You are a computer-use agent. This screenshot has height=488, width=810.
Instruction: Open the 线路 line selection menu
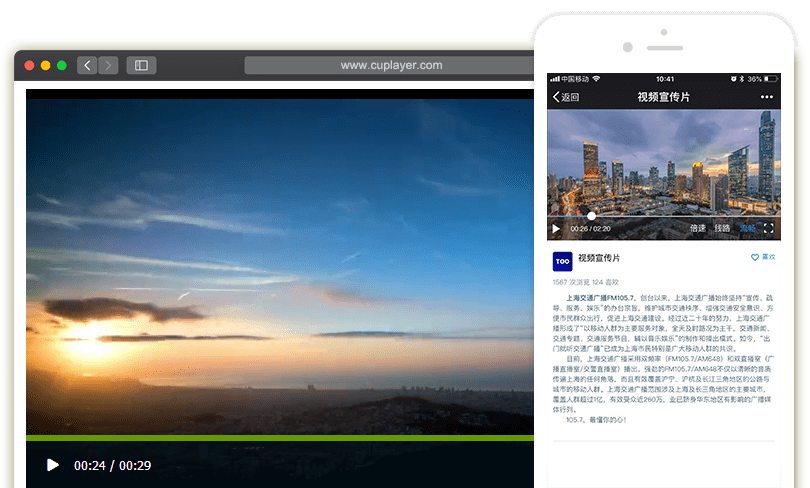tap(722, 229)
